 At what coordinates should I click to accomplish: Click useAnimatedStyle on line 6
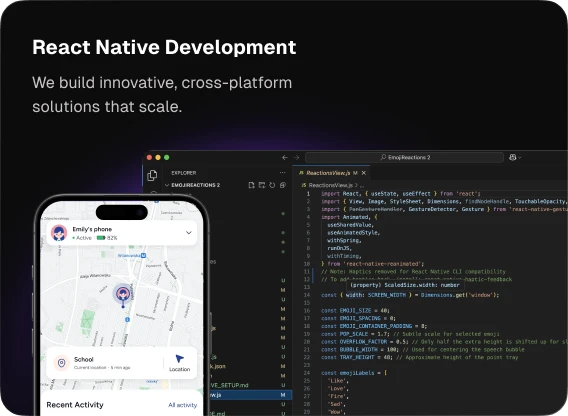pyautogui.click(x=353, y=233)
